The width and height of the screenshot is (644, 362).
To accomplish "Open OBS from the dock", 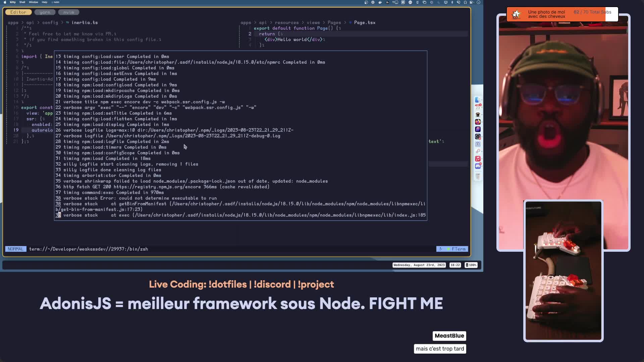I will (478, 136).
